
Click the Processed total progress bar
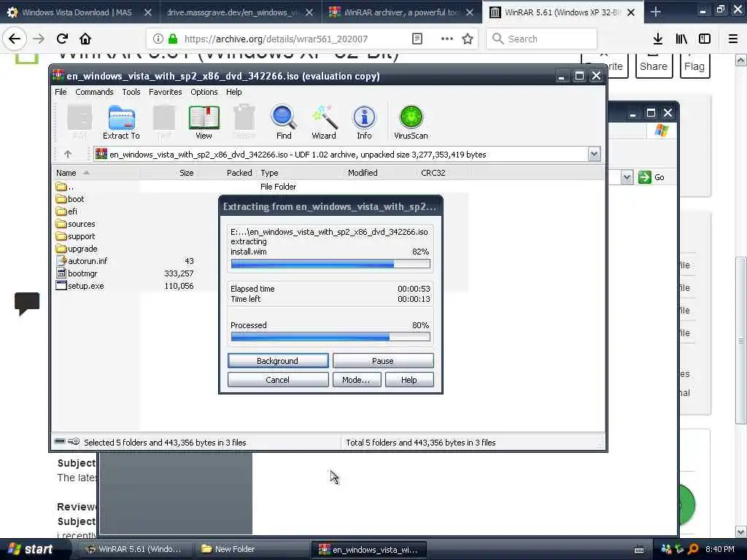pos(330,337)
